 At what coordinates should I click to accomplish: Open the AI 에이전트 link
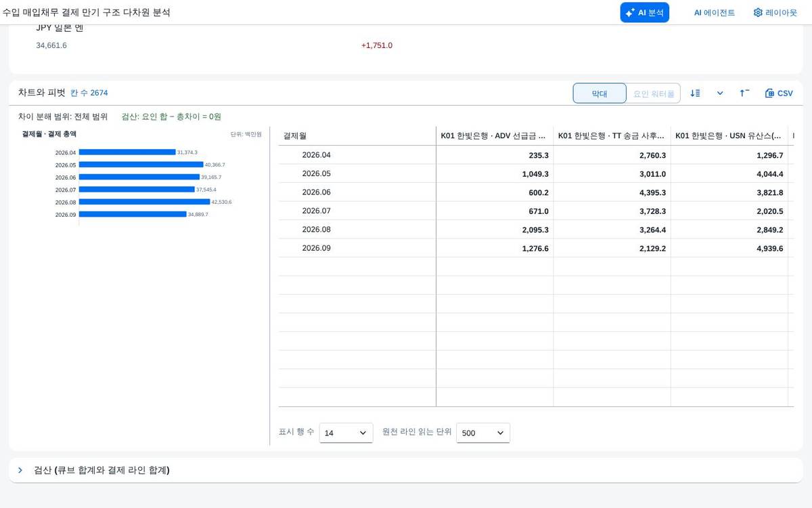click(x=714, y=12)
